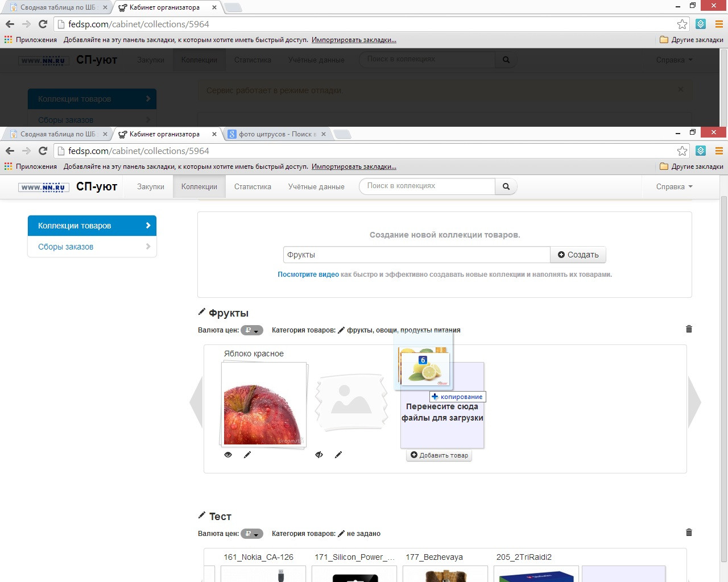This screenshot has height=582, width=728.
Task: Open Статистика menu in front window
Action: [x=253, y=186]
